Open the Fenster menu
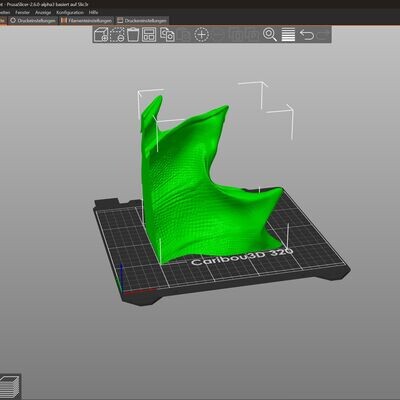Image resolution: width=400 pixels, height=400 pixels. [x=22, y=12]
